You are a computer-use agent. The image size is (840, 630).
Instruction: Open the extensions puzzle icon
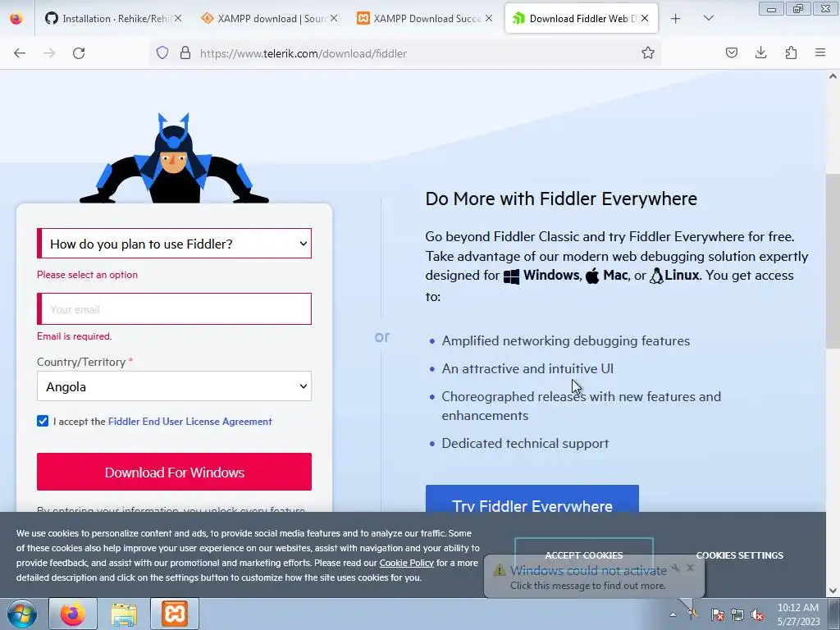click(791, 52)
